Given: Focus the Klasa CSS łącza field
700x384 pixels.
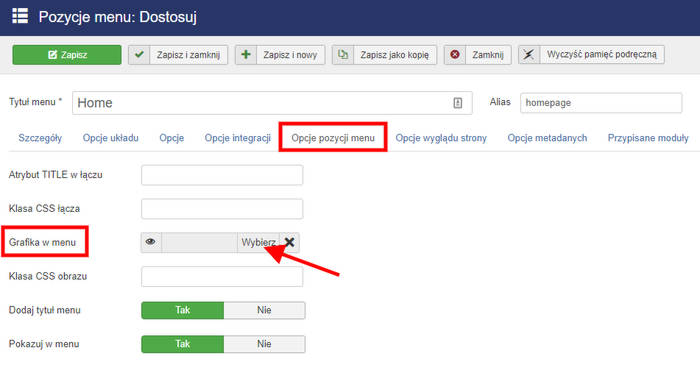Looking at the screenshot, I should click(222, 209).
